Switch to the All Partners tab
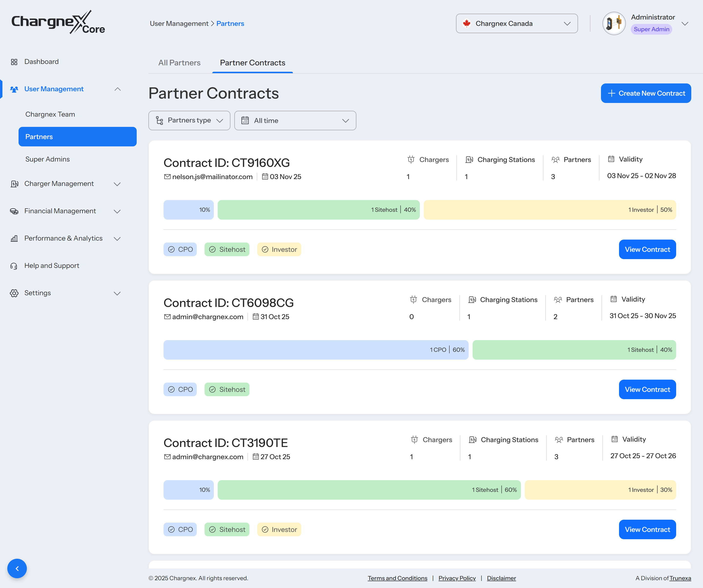Viewport: 703px width, 588px height. click(179, 63)
